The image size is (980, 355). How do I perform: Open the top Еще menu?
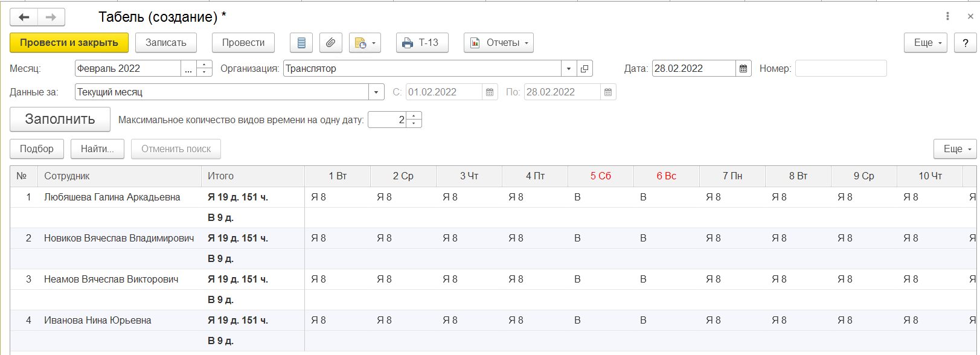tap(925, 43)
